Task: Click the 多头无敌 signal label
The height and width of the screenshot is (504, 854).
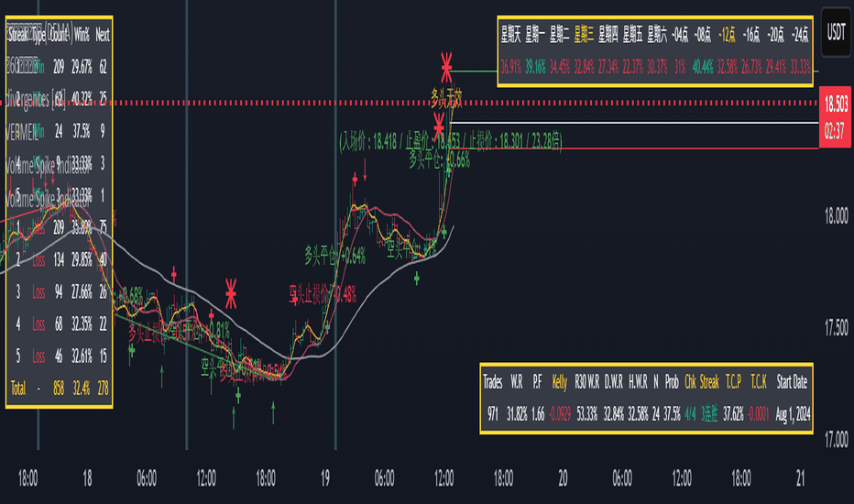Action: 446,99
